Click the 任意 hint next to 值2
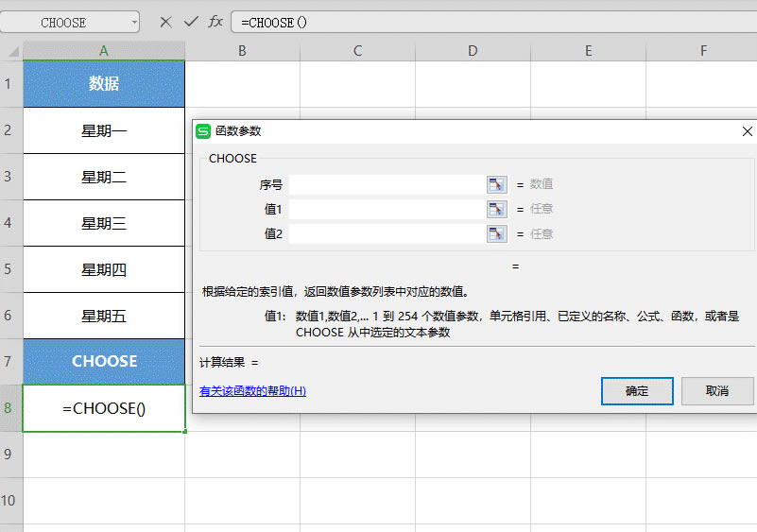The height and width of the screenshot is (532, 757). pyautogui.click(x=542, y=233)
